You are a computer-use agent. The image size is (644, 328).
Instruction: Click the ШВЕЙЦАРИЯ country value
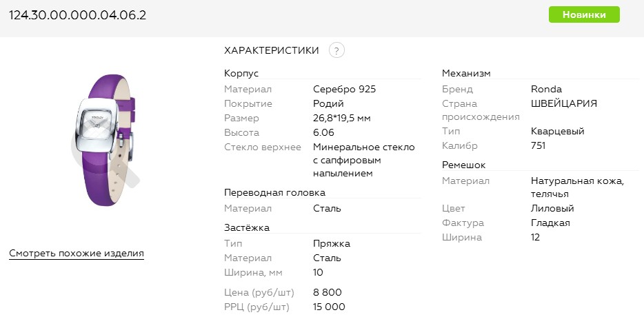tap(563, 103)
